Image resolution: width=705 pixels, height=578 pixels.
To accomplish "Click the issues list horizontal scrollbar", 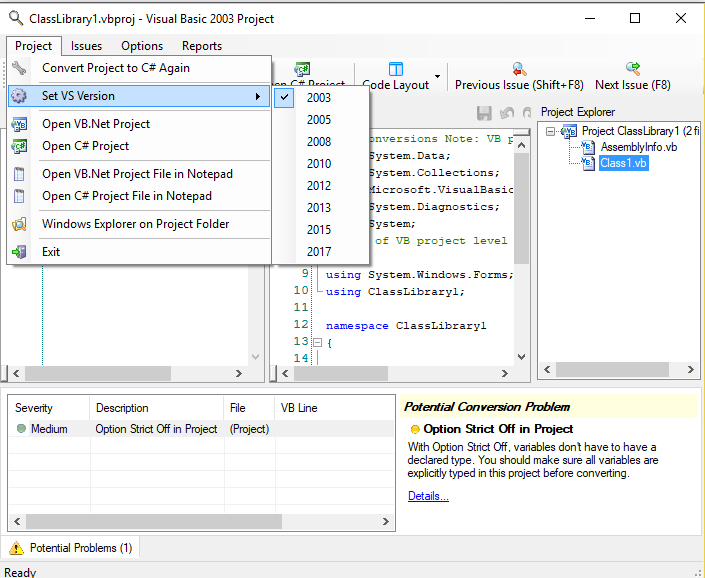I will coord(201,521).
